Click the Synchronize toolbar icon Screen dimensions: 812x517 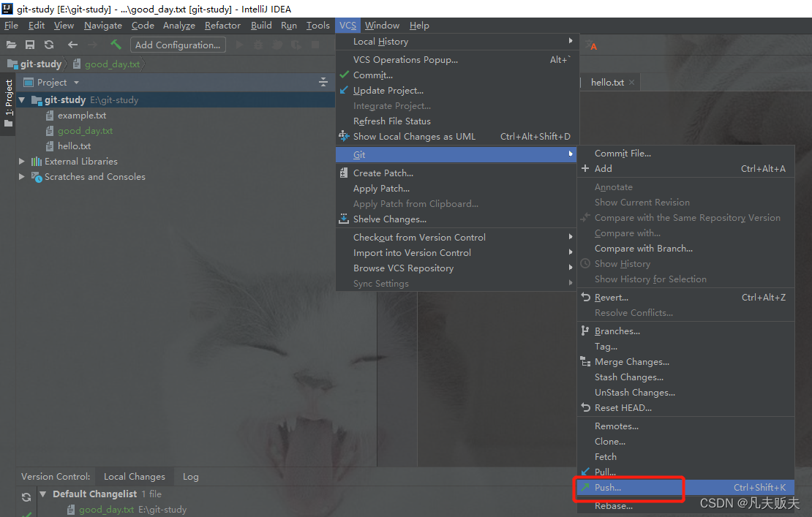tap(49, 45)
